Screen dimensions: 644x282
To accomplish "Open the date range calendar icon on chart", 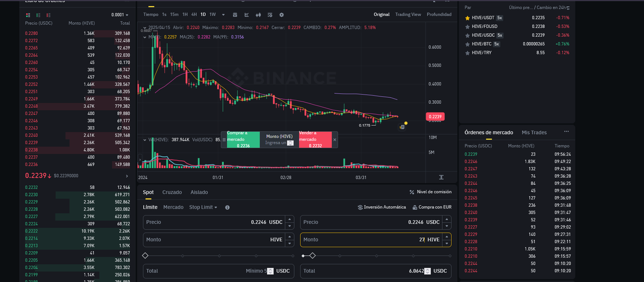I will click(235, 15).
